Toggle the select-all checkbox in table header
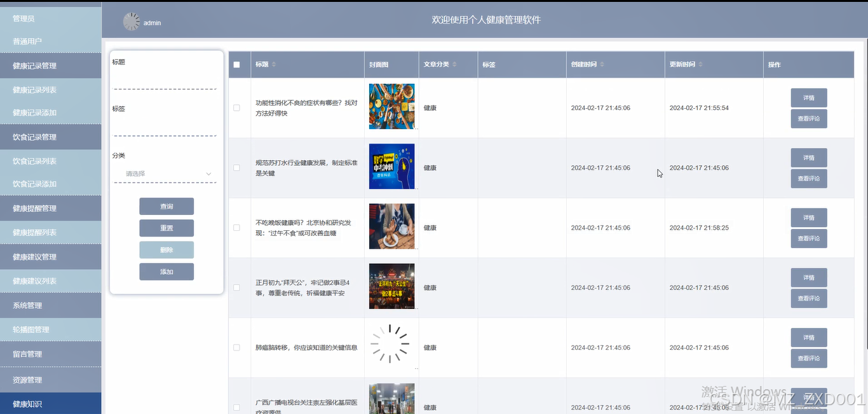This screenshot has height=414, width=868. [x=237, y=64]
